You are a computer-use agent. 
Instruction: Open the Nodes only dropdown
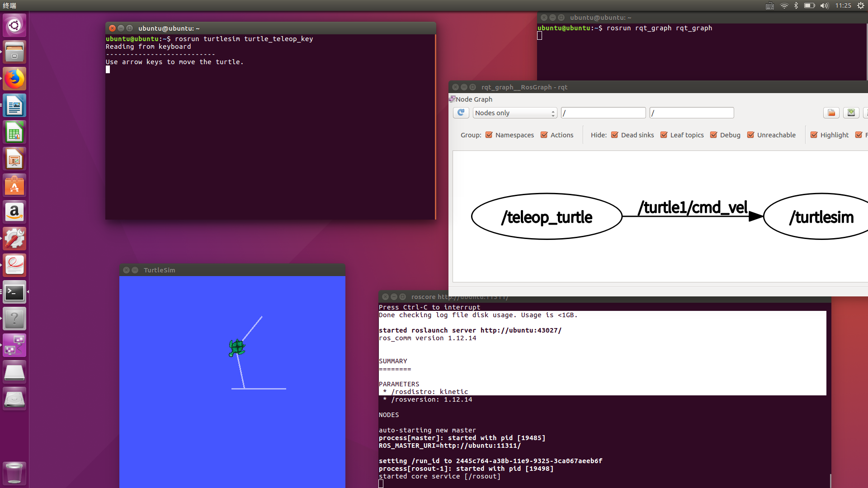pos(514,113)
